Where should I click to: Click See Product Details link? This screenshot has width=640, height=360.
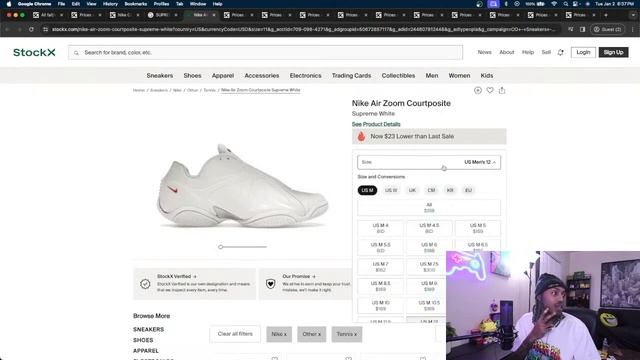(x=376, y=124)
